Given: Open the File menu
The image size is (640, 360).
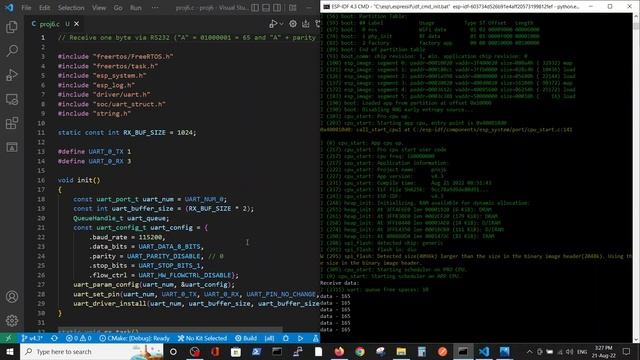Looking at the screenshot, I should click(26, 8).
